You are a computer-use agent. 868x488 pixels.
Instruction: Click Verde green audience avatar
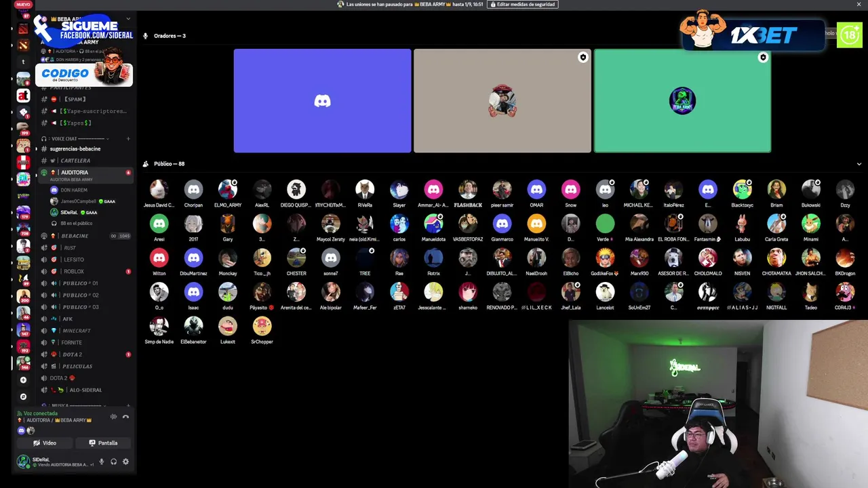[605, 223]
